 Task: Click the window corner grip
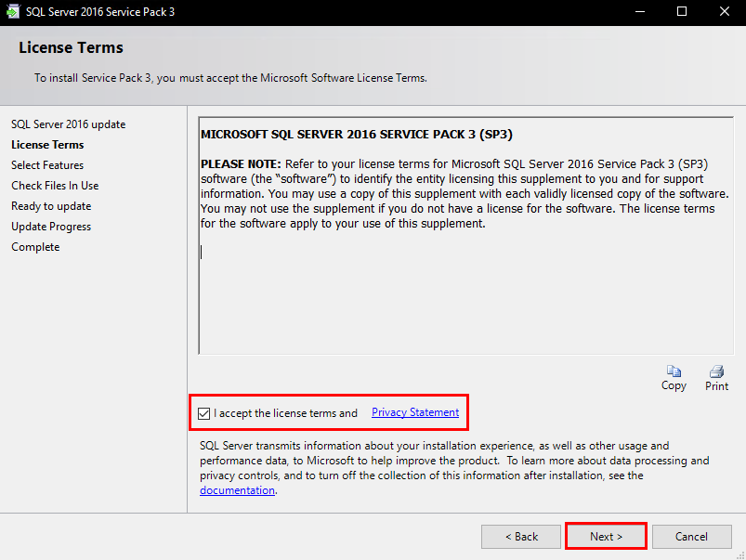(740, 554)
